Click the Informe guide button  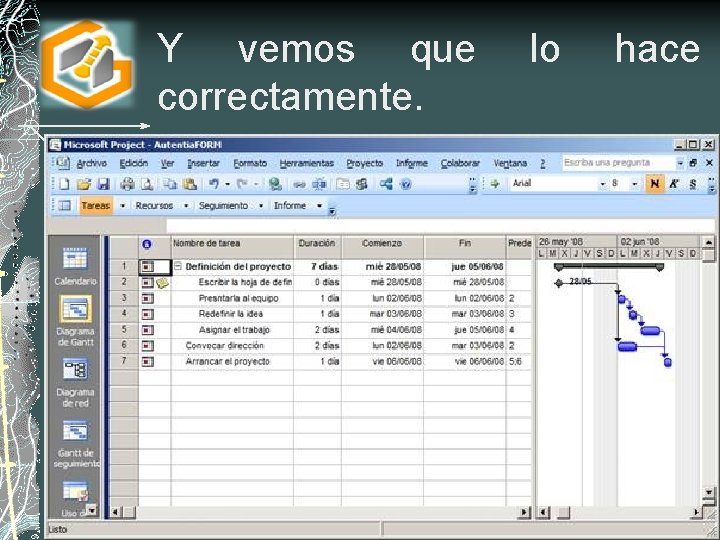pyautogui.click(x=290, y=206)
